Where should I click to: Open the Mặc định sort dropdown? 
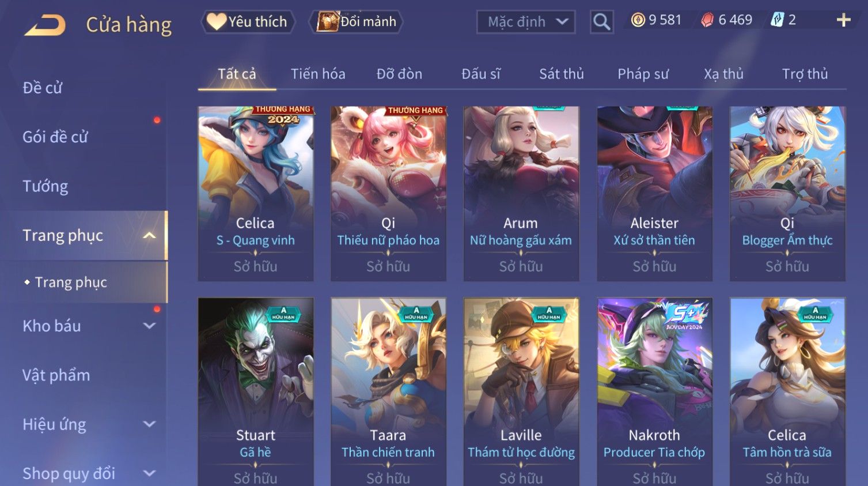pyautogui.click(x=526, y=22)
